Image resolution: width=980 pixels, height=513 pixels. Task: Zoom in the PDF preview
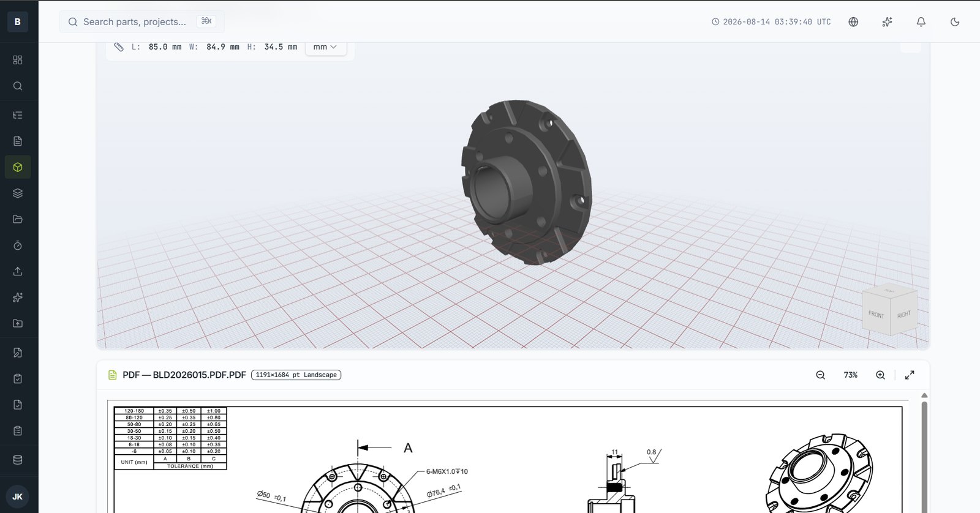click(880, 375)
